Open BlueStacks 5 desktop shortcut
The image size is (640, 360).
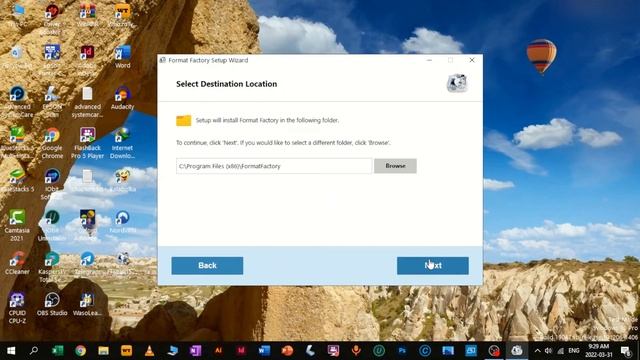tap(17, 181)
